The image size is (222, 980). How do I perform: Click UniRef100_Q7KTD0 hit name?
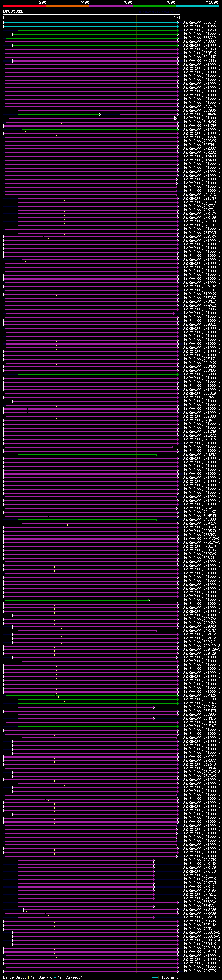(x=199, y=864)
